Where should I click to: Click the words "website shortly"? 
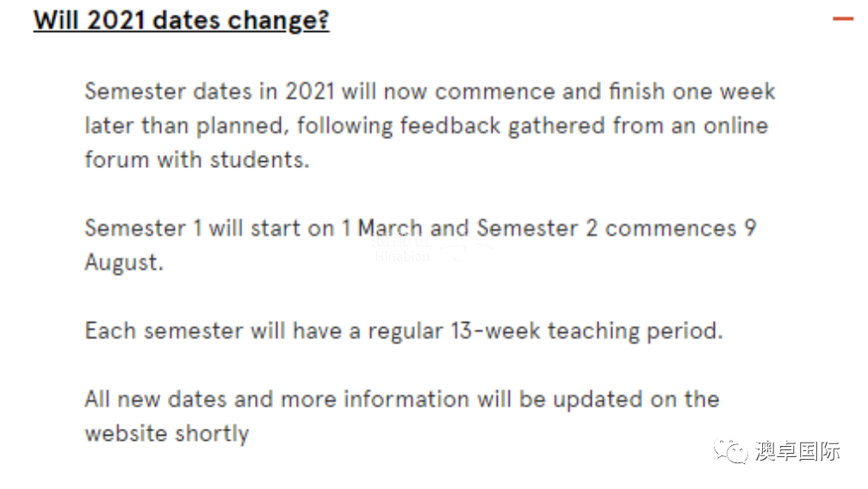coord(167,434)
